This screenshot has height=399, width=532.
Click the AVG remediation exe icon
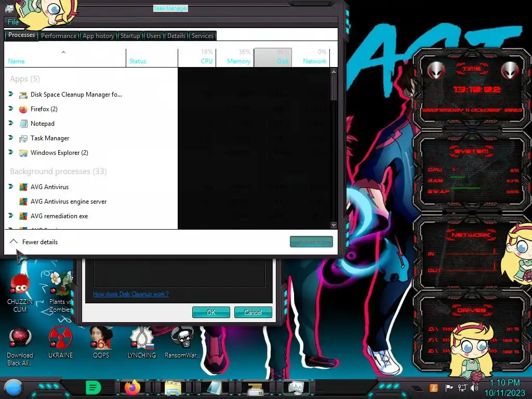(23, 216)
